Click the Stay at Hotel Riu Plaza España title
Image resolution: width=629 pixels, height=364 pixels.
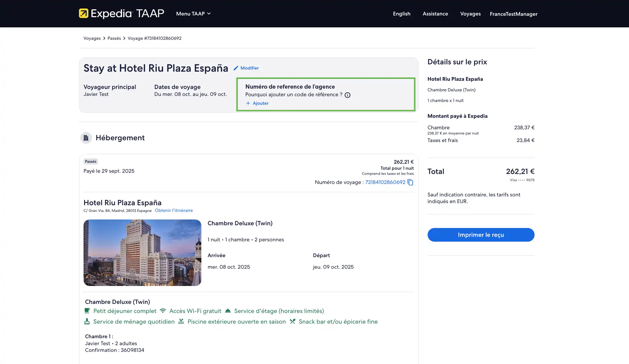coord(156,68)
